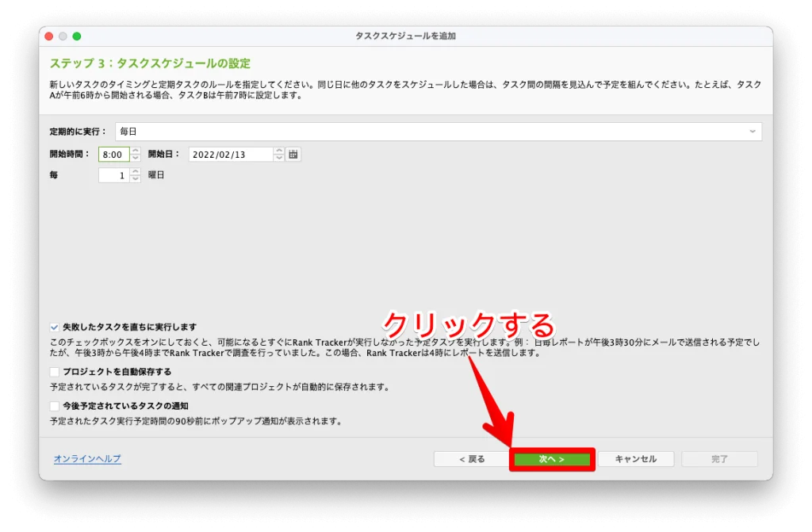The width and height of the screenshot is (812, 532).
Task: Raise the 毎 interval using up arrow
Action: pyautogui.click(x=136, y=171)
